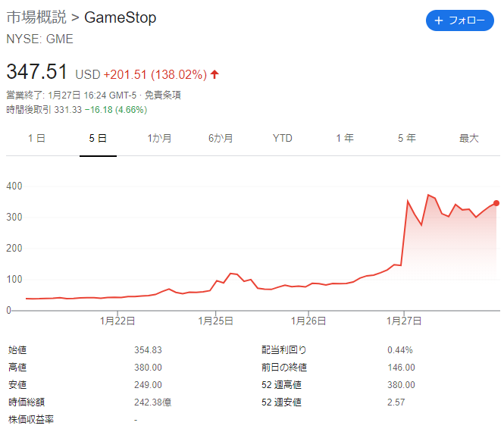
Task: Switch to the 6か月 range tab
Action: tap(221, 139)
